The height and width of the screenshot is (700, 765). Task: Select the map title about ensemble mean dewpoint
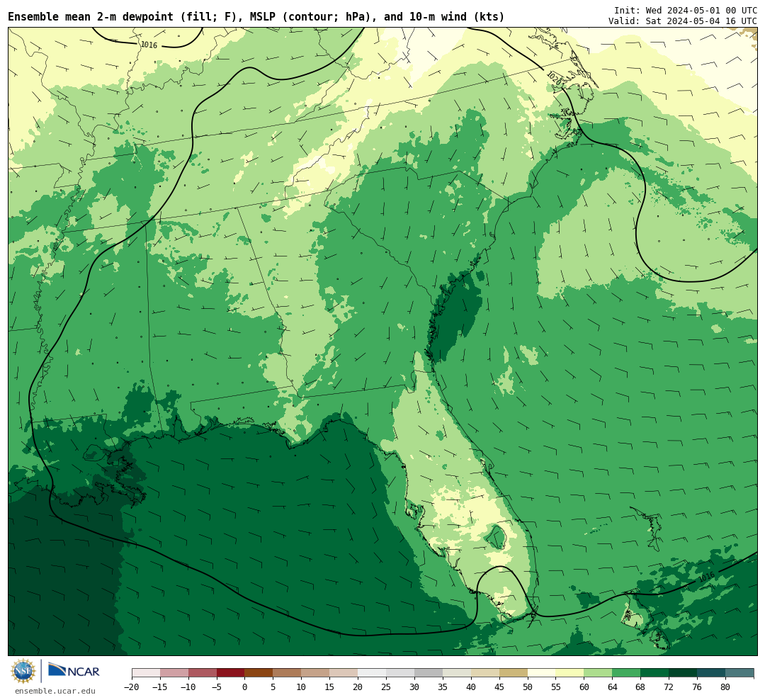(x=256, y=16)
